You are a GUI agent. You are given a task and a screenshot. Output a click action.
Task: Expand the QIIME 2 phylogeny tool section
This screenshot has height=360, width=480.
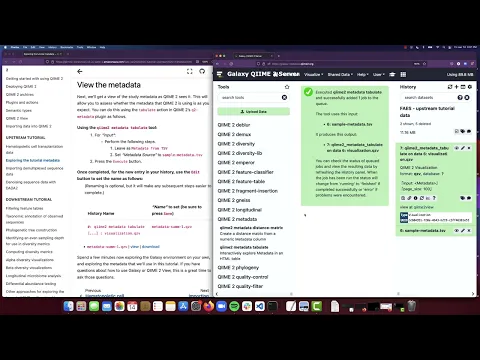[x=238, y=267]
